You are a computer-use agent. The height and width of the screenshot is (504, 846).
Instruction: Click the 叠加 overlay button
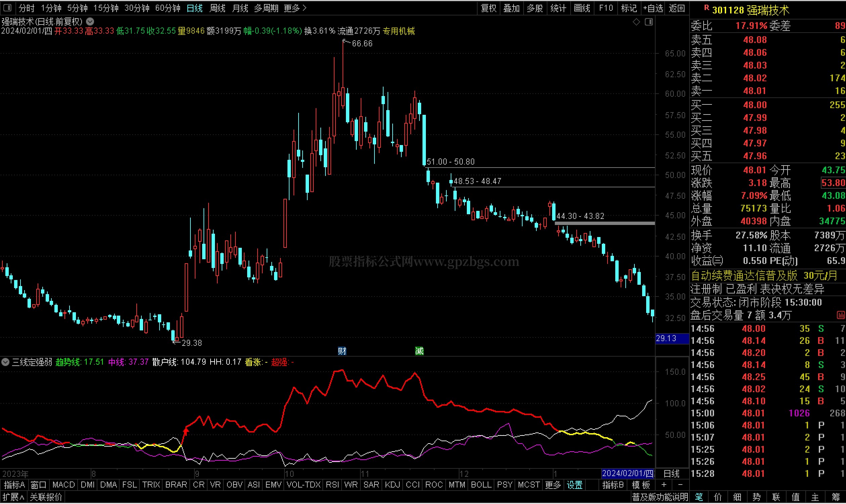point(511,8)
